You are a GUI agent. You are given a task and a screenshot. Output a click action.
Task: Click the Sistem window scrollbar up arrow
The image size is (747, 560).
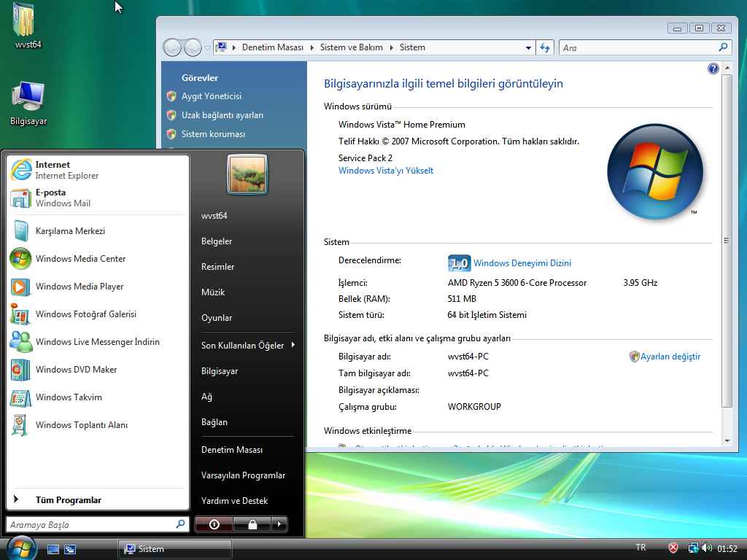click(727, 68)
